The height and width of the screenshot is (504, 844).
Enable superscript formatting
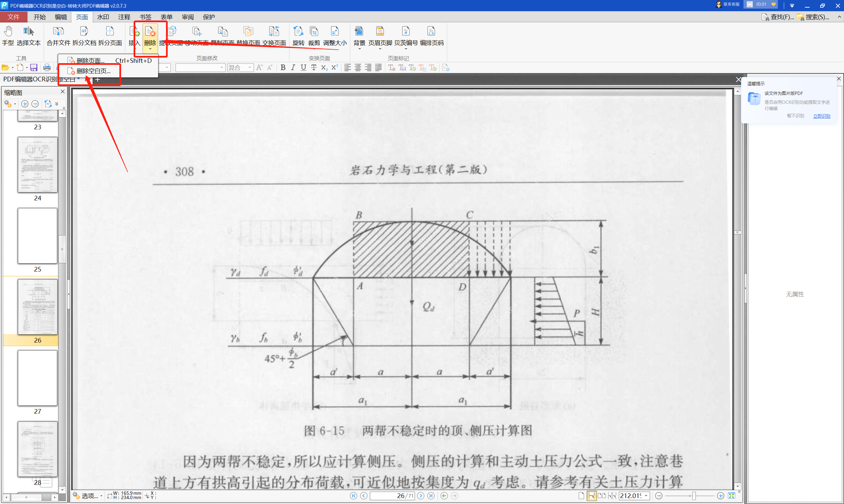[335, 67]
